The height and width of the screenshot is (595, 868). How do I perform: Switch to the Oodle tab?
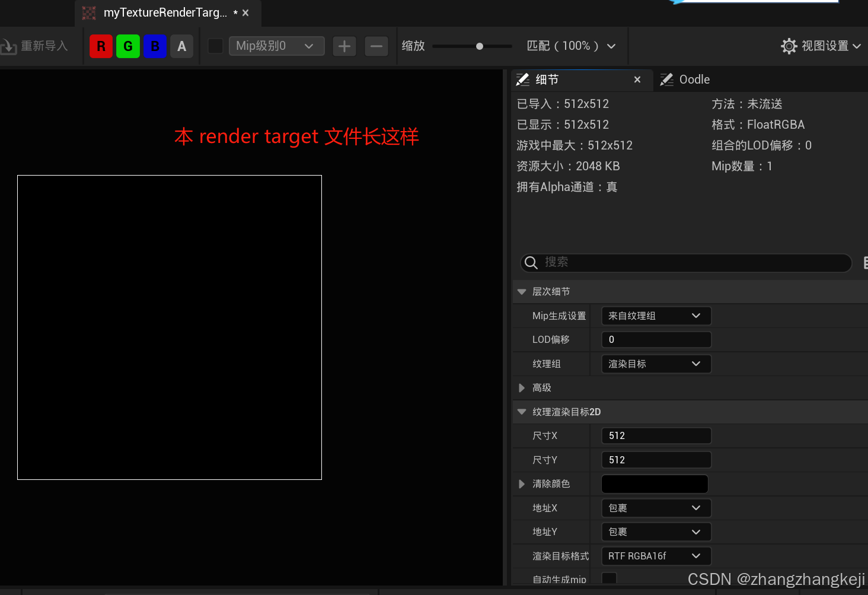693,79
